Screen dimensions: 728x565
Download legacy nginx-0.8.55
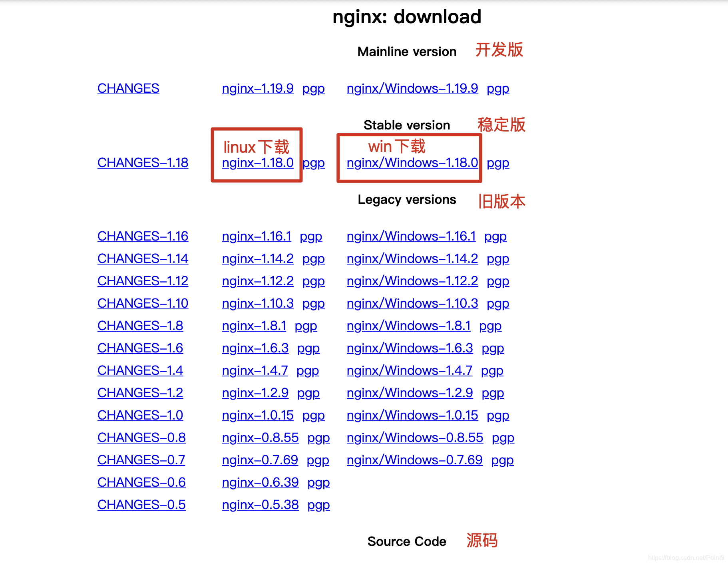pyautogui.click(x=261, y=438)
